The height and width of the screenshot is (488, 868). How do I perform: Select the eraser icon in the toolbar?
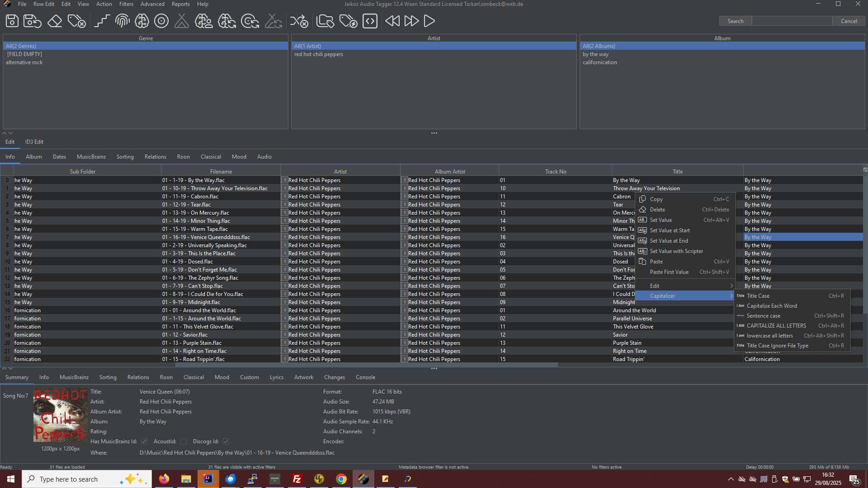[x=55, y=21]
